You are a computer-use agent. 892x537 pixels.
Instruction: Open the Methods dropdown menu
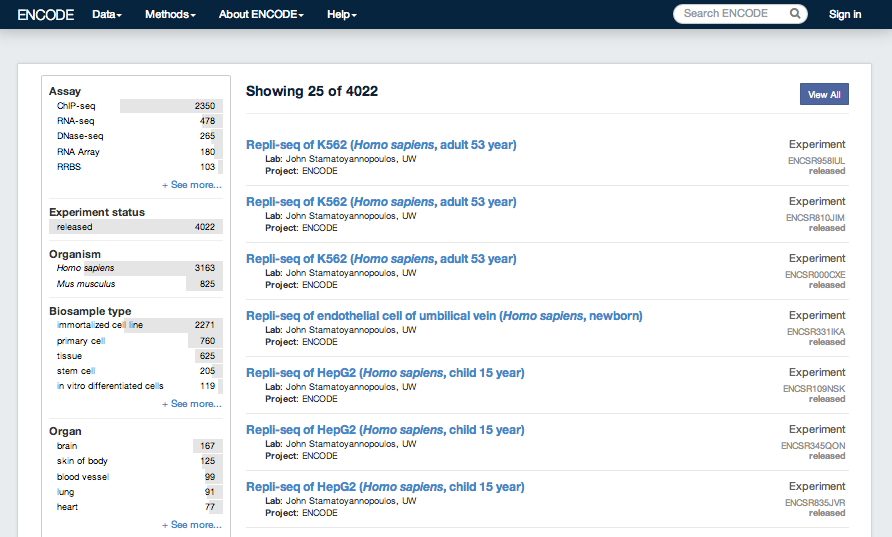[x=170, y=14]
